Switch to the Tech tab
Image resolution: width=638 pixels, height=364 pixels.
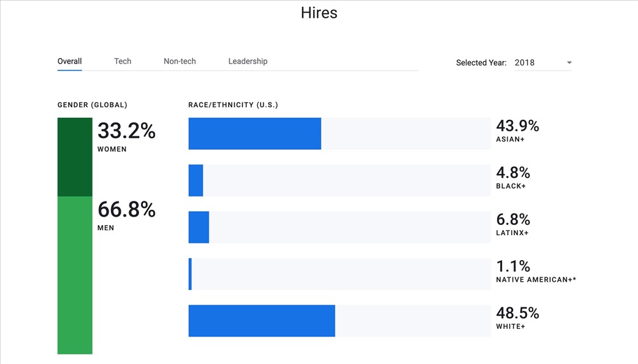(122, 61)
